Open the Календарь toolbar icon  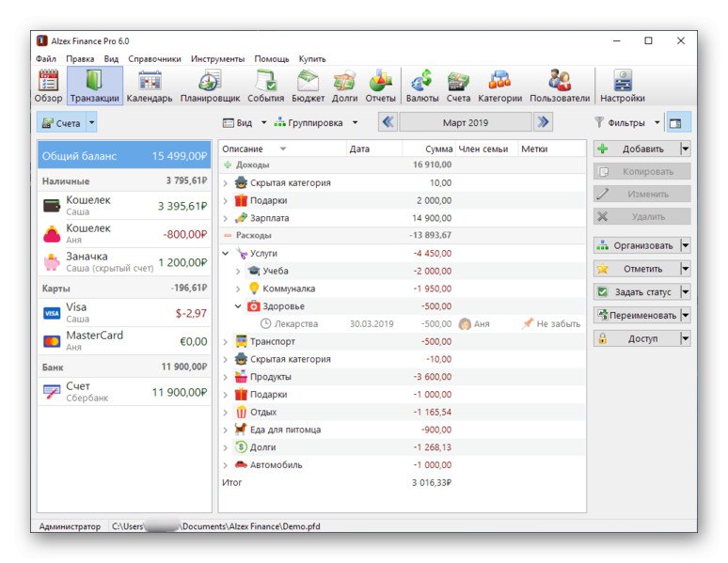149,86
